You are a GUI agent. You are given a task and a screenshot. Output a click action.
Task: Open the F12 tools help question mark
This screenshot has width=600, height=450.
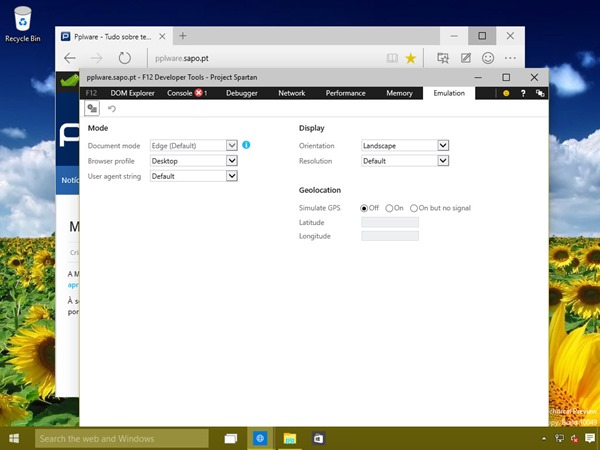click(523, 93)
